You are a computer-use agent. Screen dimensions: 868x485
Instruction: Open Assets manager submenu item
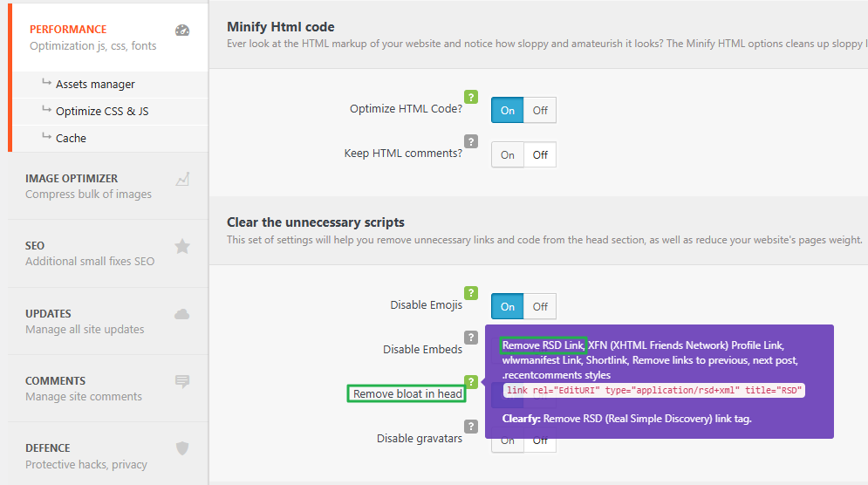(95, 85)
